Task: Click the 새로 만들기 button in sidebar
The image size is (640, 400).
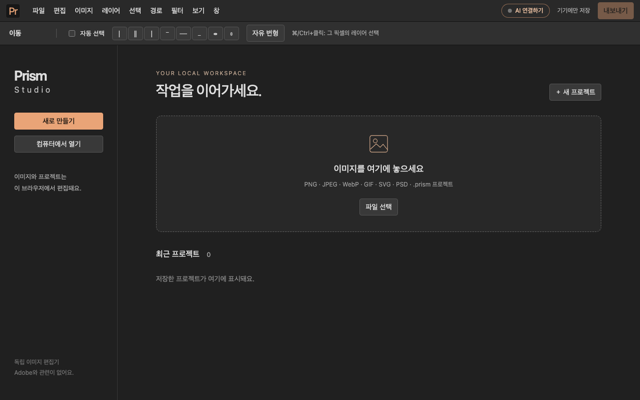Action: click(x=59, y=121)
